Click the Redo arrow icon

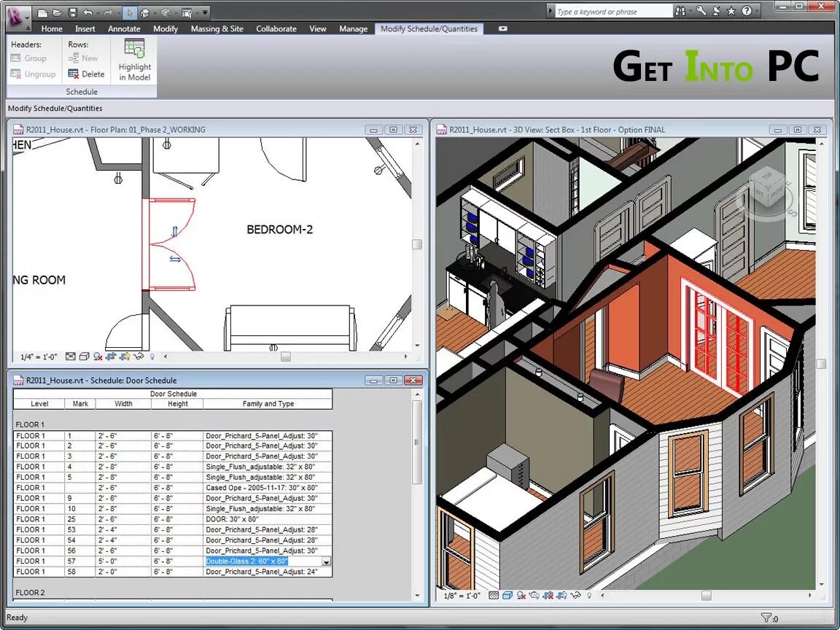tap(108, 12)
